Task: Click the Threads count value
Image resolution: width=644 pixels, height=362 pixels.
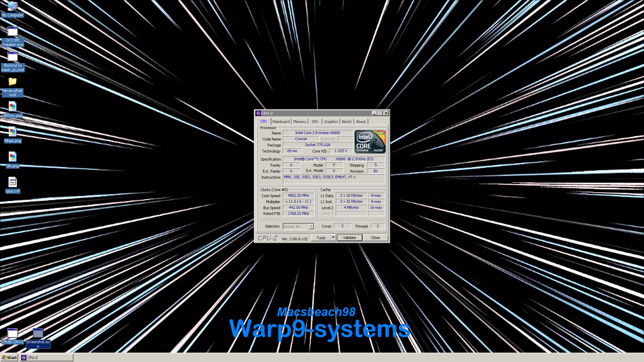Action: [378, 226]
